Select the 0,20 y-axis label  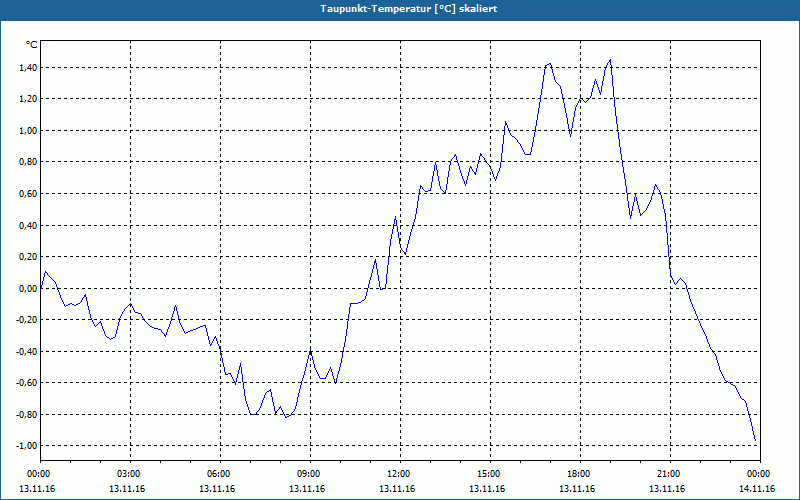29,257
